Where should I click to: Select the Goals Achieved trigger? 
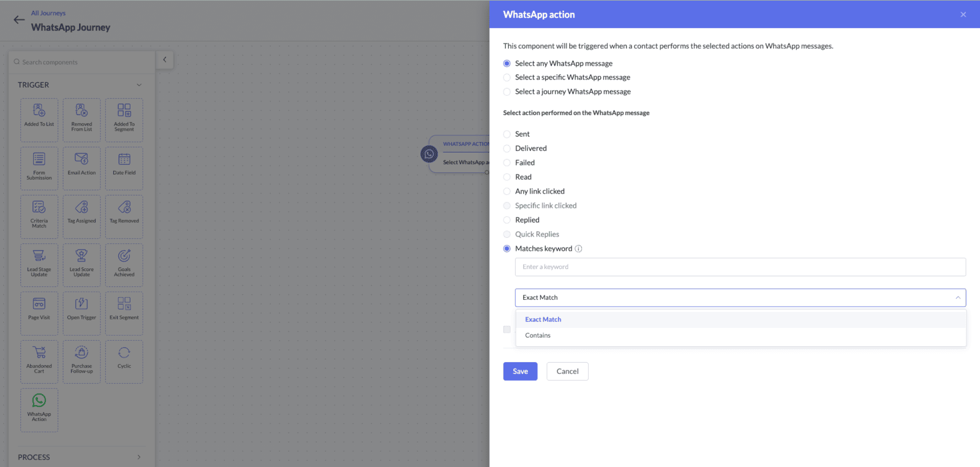point(124,265)
